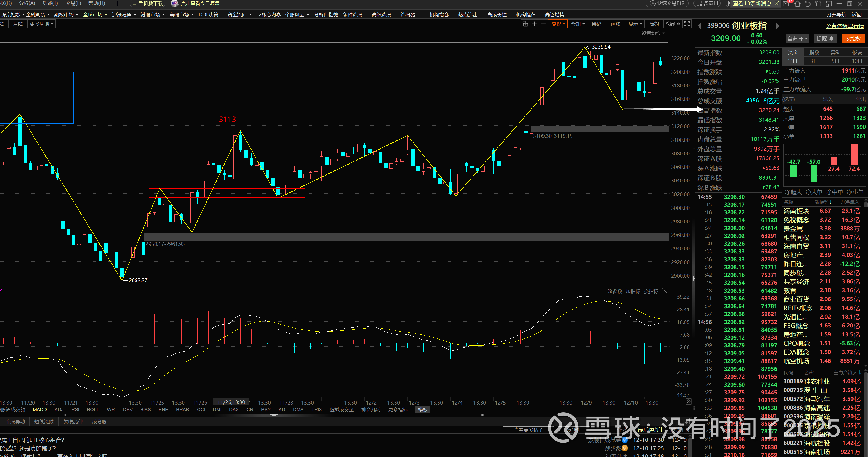Click the 12/9 date on time axis
Image resolution: width=868 pixels, height=457 pixels.
click(586, 402)
